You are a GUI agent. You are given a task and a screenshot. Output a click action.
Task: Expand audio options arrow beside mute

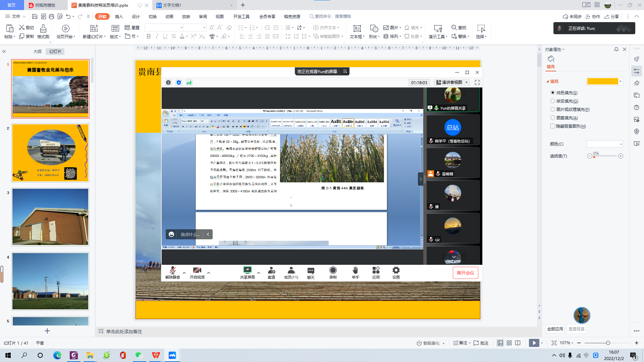tap(184, 273)
